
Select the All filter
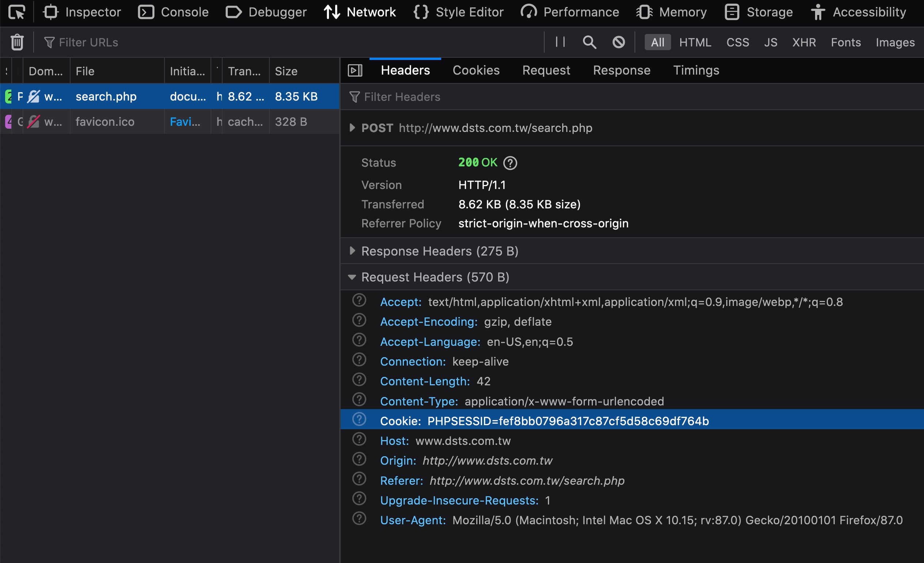(x=658, y=42)
